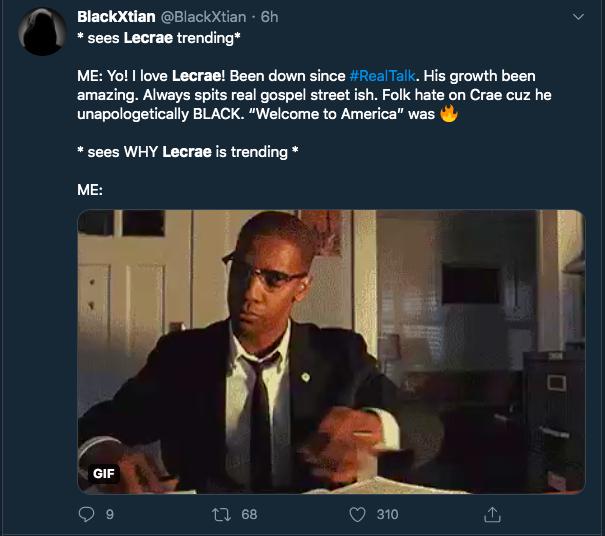
Task: Open the tweet via the 6h timestamp
Action: pyautogui.click(x=270, y=17)
